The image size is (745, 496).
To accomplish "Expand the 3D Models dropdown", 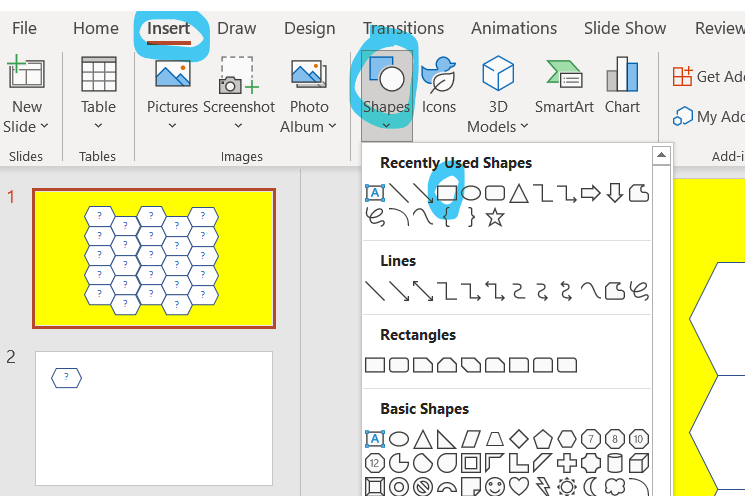I will [523, 127].
